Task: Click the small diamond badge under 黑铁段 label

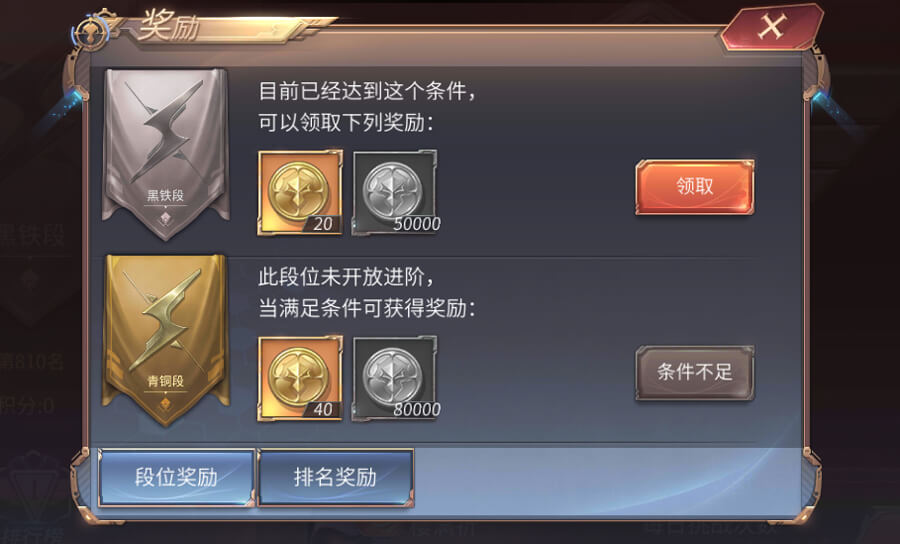Action: [165, 218]
